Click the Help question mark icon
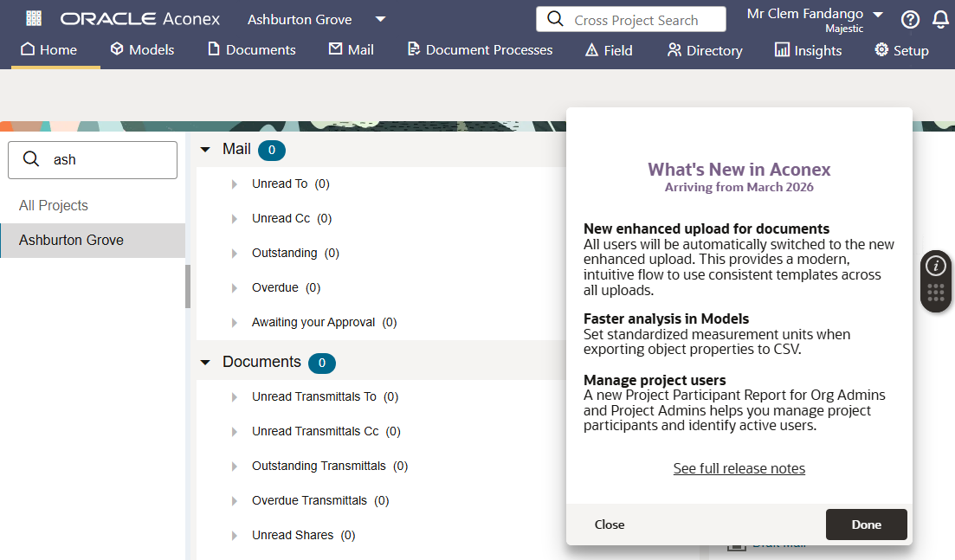 click(x=910, y=20)
